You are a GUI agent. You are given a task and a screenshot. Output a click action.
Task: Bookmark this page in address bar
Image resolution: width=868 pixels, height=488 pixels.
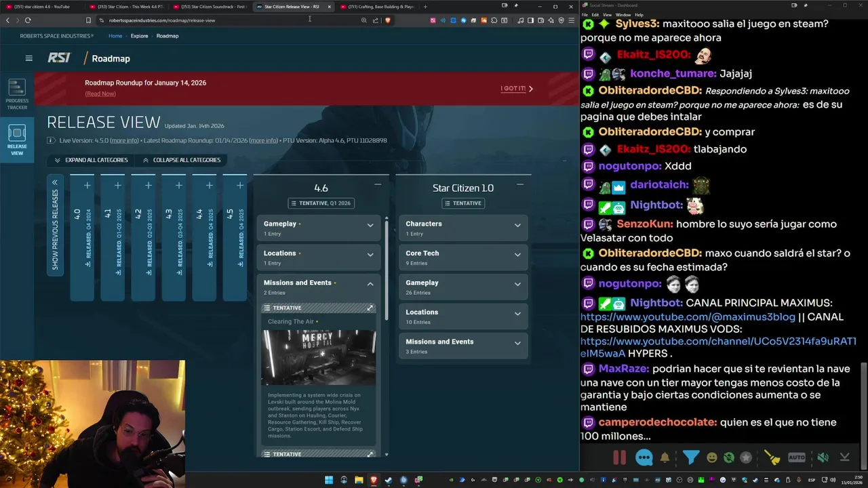[x=88, y=20]
